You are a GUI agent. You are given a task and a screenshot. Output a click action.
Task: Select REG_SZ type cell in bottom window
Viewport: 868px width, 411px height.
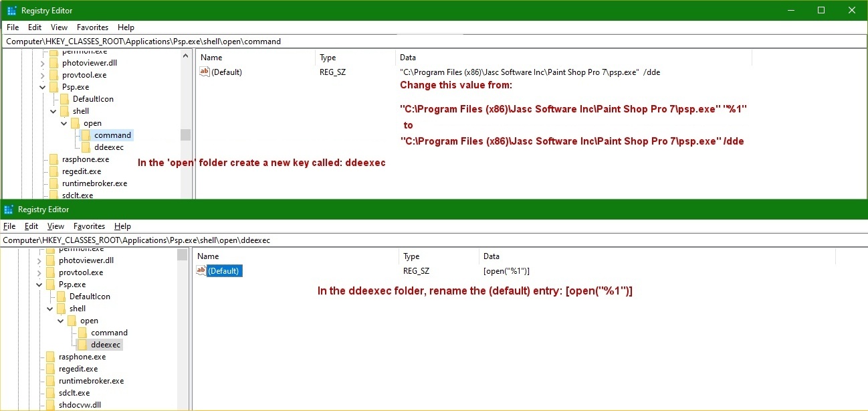point(416,270)
